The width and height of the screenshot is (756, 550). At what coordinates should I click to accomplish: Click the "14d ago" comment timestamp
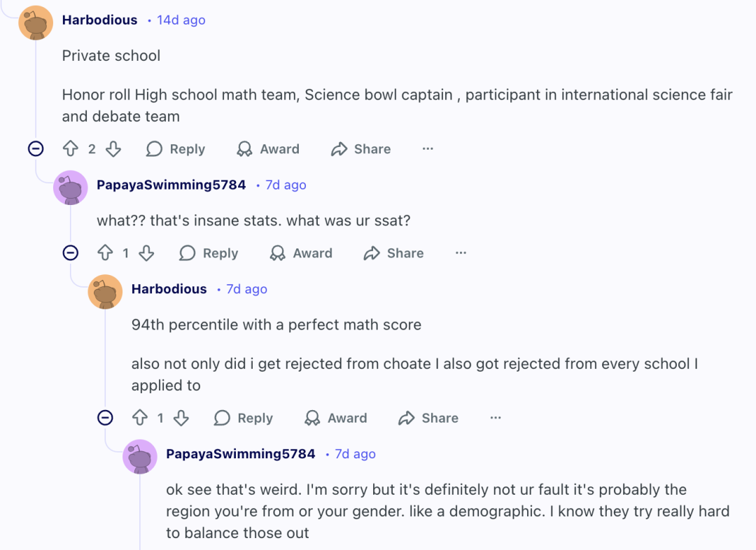pyautogui.click(x=181, y=20)
